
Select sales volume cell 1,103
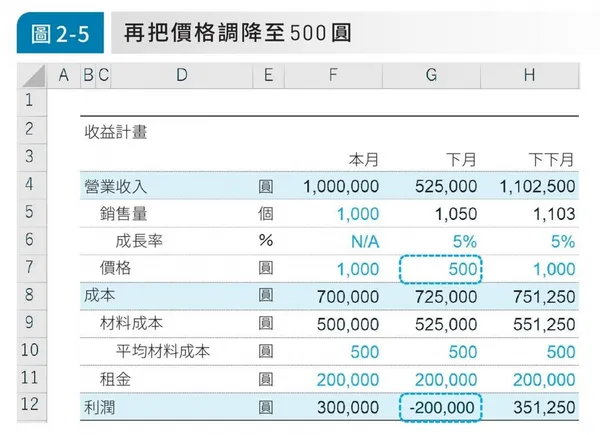click(x=554, y=214)
